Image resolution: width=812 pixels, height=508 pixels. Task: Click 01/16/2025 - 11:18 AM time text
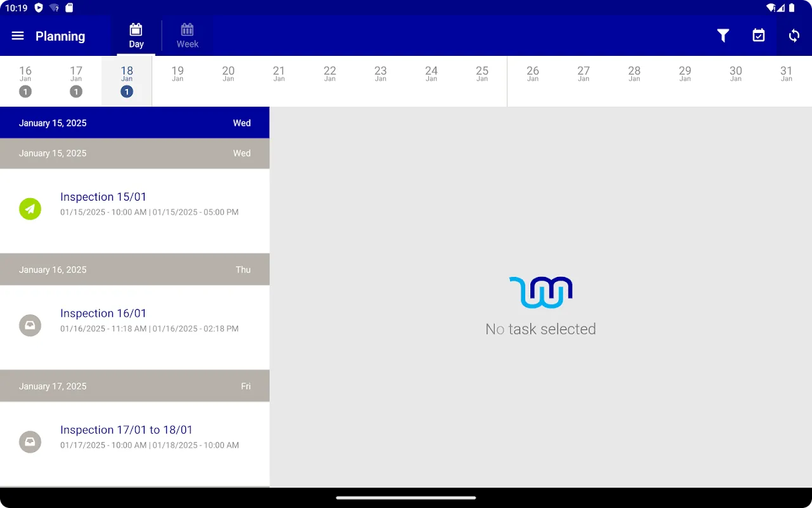pos(103,329)
